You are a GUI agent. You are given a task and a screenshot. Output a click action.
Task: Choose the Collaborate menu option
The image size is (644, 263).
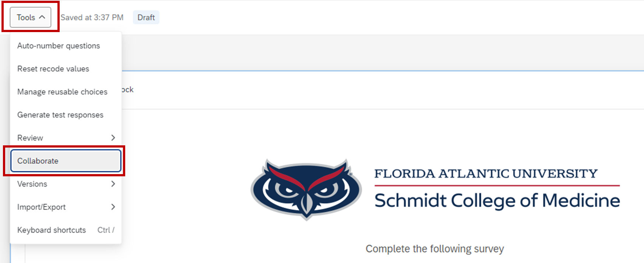coord(66,161)
